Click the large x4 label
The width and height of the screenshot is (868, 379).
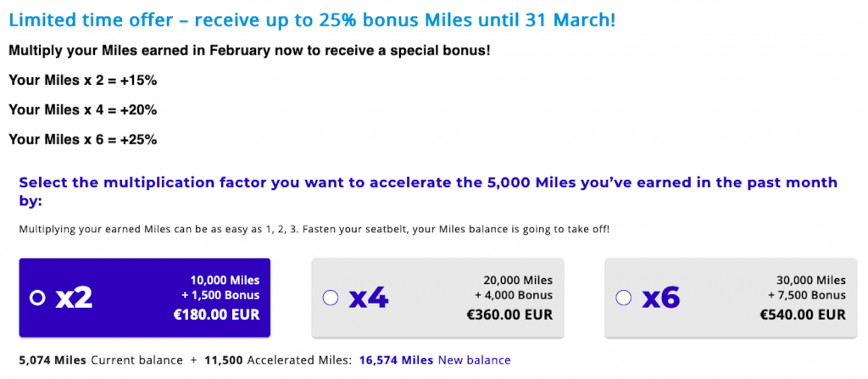click(x=369, y=298)
